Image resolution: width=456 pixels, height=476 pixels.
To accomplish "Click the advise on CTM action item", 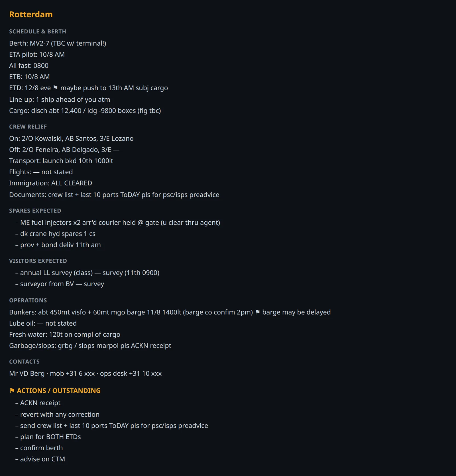I will 40,459.
